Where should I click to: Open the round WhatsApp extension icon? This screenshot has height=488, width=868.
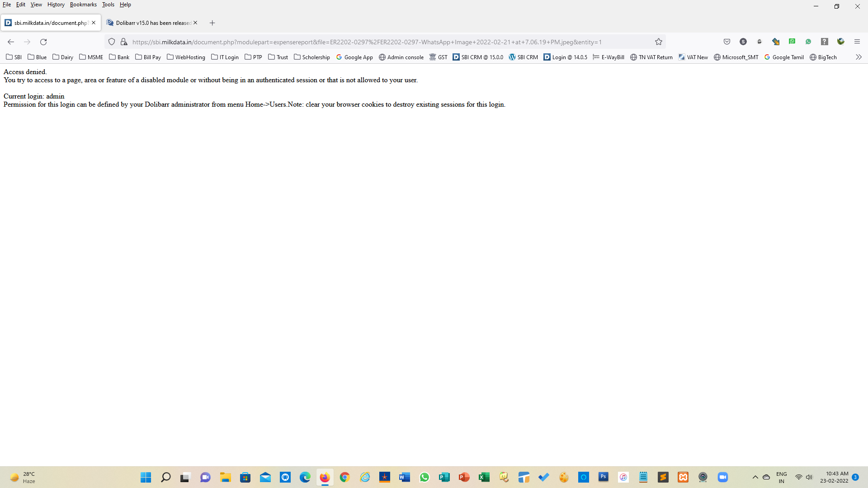click(x=808, y=42)
